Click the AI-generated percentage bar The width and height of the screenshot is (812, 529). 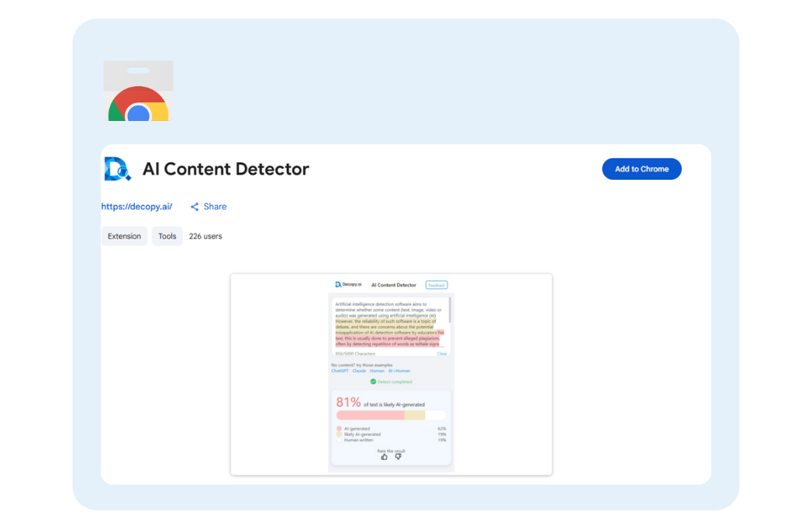click(391, 415)
